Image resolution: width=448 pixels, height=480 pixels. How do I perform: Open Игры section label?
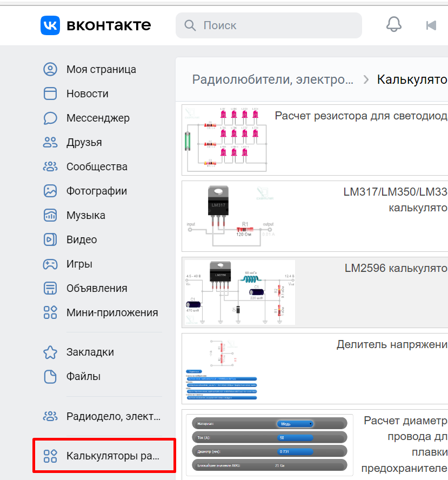click(x=79, y=264)
